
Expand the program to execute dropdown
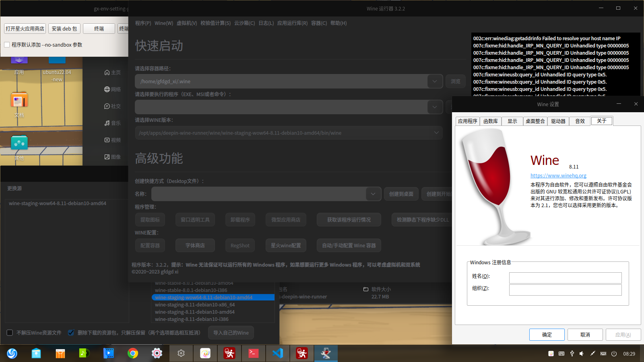click(435, 107)
